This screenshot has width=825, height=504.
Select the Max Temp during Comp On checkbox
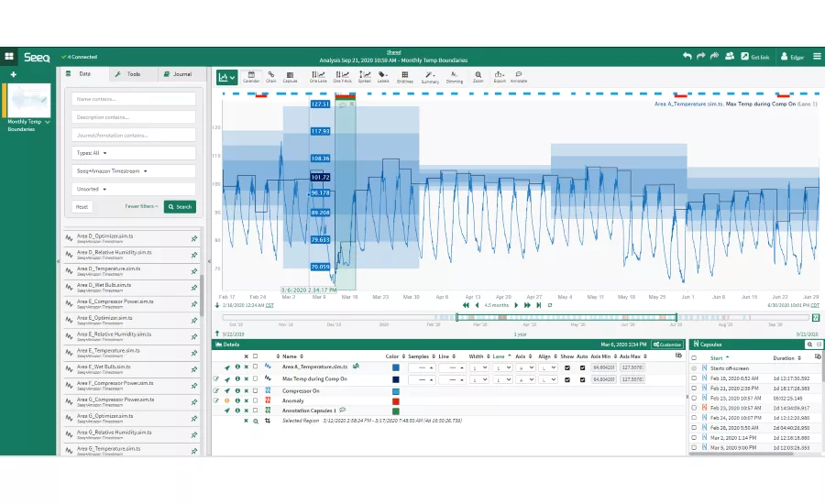tap(255, 378)
